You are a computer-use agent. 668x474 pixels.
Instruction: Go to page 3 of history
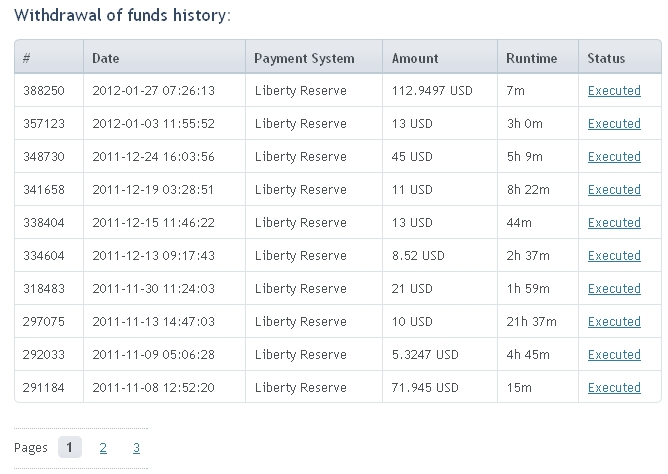tap(136, 448)
